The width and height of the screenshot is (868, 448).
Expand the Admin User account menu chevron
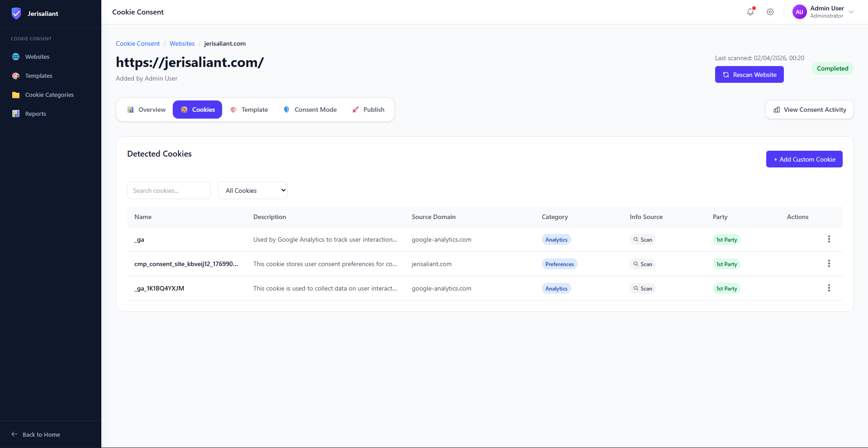click(x=851, y=12)
